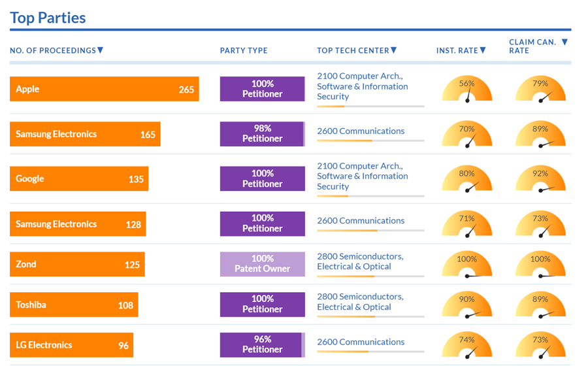Viewport: 588px width, 368px height.
Task: Open the Zond 125 proceedings bar
Action: coord(77,265)
